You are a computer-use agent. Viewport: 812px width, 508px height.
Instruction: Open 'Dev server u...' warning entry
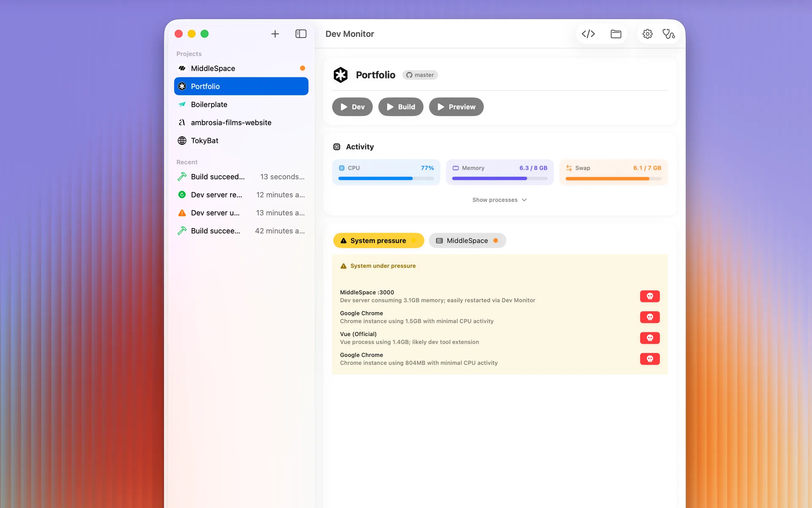coord(241,213)
